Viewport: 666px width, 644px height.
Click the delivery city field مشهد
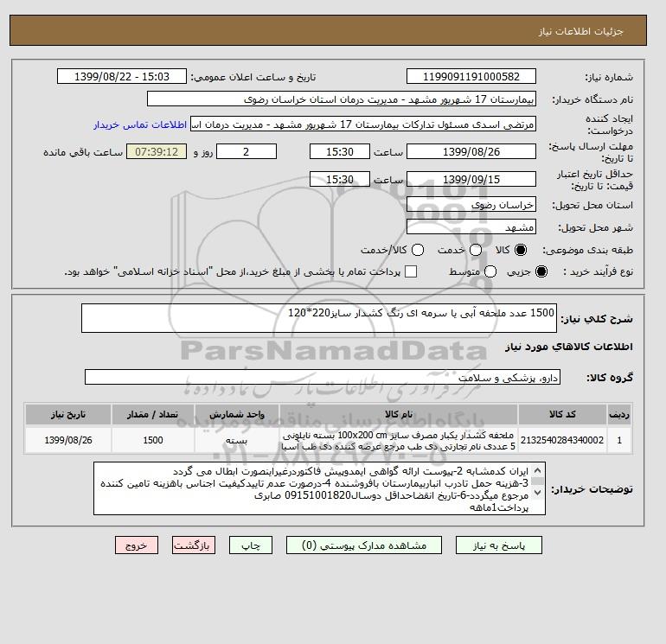click(471, 227)
